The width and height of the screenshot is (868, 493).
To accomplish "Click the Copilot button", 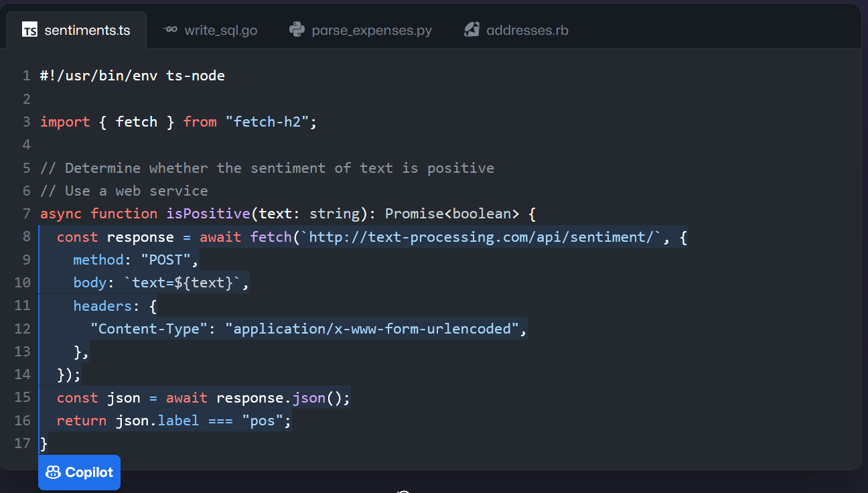I will 79,472.
